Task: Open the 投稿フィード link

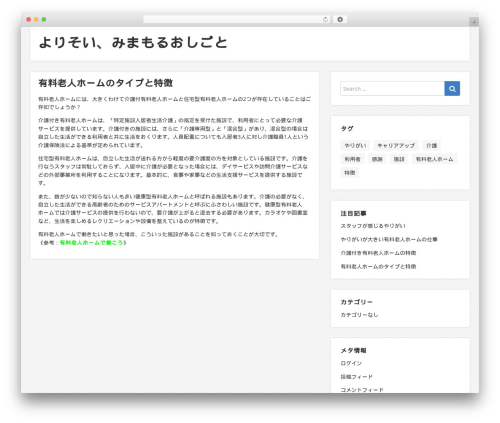Action: tap(357, 377)
